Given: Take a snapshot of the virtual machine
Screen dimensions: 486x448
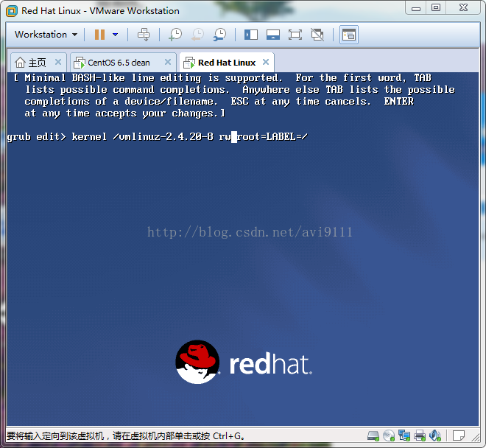Looking at the screenshot, I should pyautogui.click(x=175, y=35).
